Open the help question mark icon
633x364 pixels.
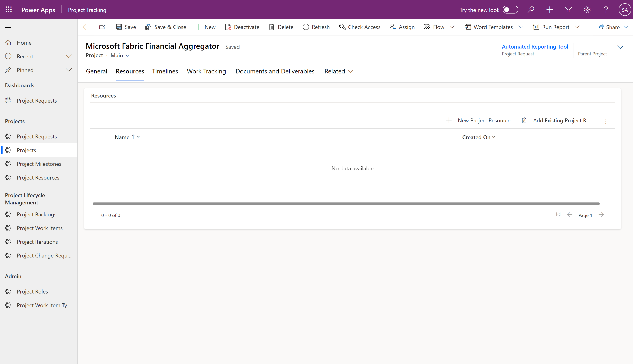pos(606,10)
